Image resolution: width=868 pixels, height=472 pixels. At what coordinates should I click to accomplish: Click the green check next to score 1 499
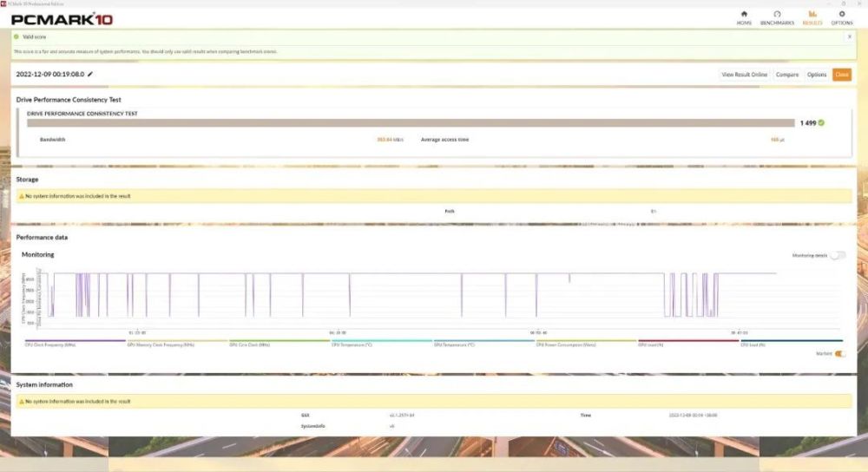[x=821, y=123]
